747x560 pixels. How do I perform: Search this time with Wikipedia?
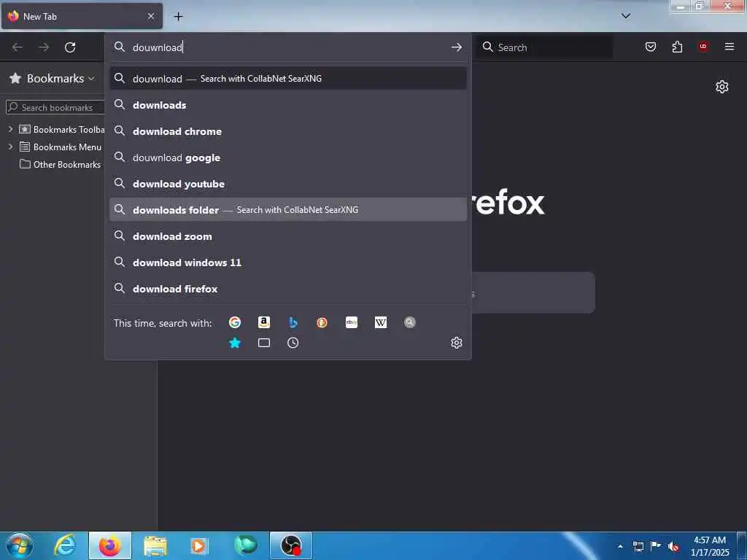[381, 322]
